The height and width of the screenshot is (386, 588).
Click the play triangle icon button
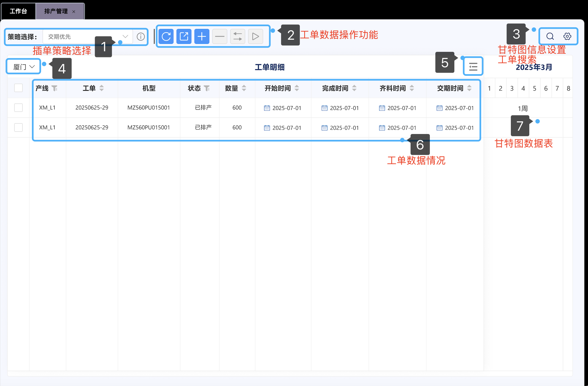coord(255,36)
